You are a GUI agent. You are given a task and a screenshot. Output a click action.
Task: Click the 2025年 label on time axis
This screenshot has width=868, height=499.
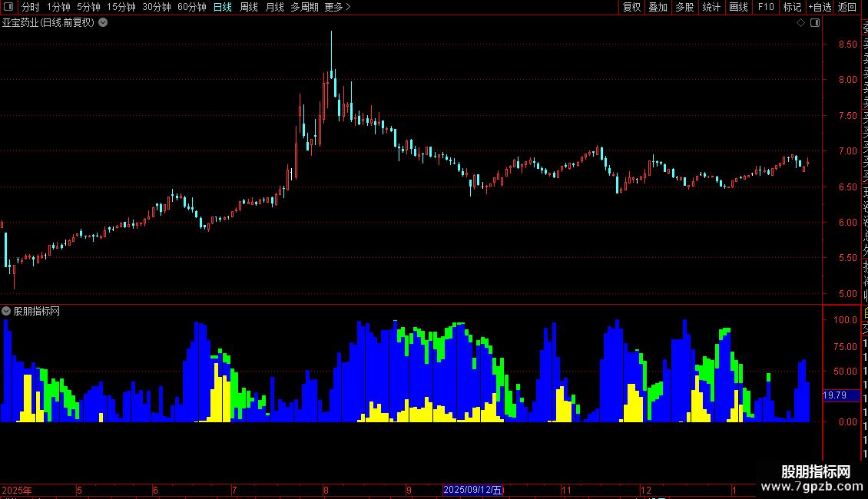tap(17, 490)
